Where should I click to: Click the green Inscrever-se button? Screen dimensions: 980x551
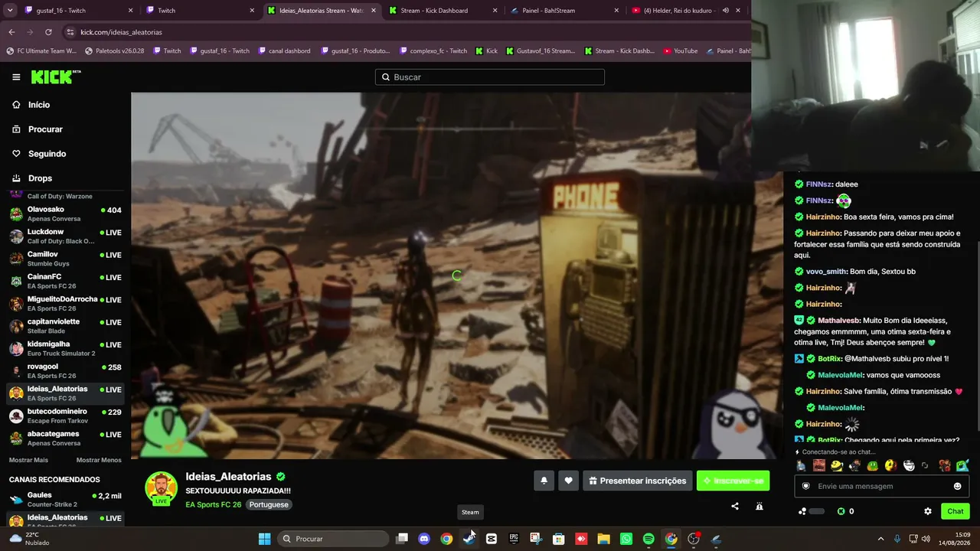tap(733, 481)
